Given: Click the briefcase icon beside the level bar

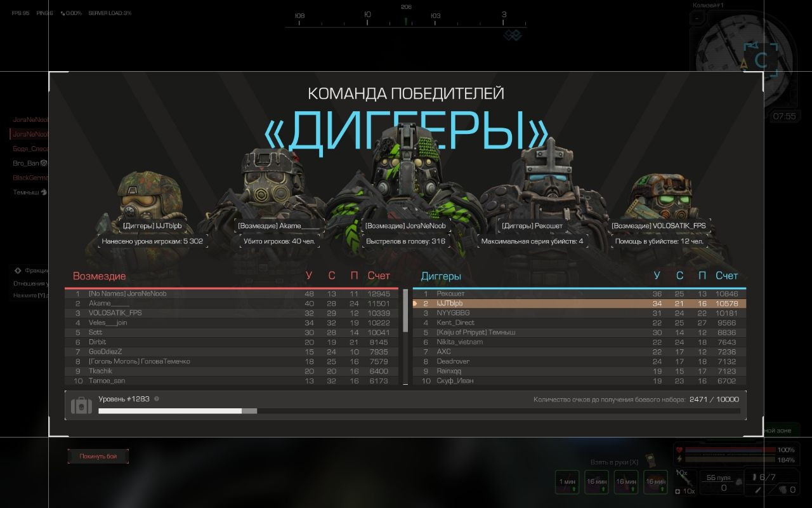Looking at the screenshot, I should click(81, 406).
